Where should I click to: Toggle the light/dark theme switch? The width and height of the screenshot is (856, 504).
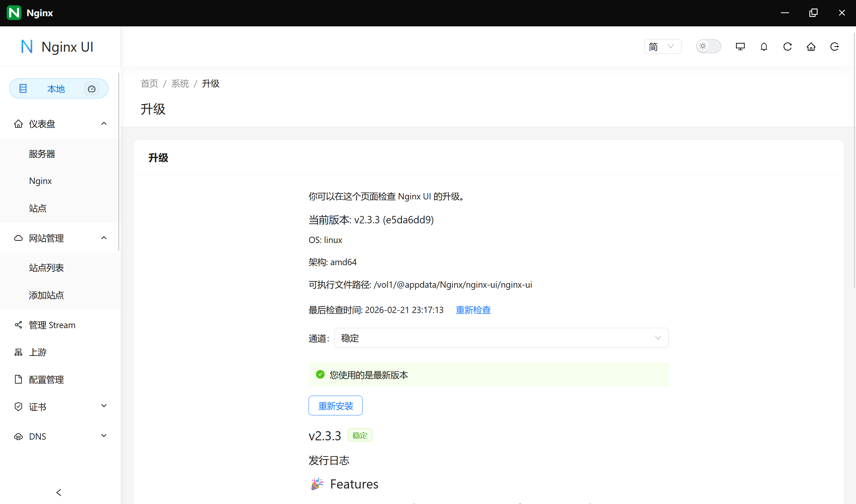click(708, 46)
